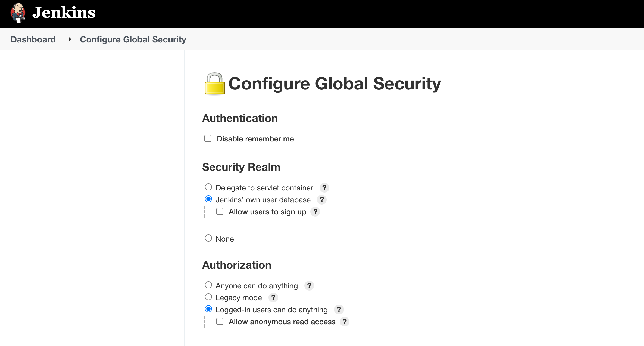Open help for Delegate to servlet container
644x346 pixels.
point(324,188)
